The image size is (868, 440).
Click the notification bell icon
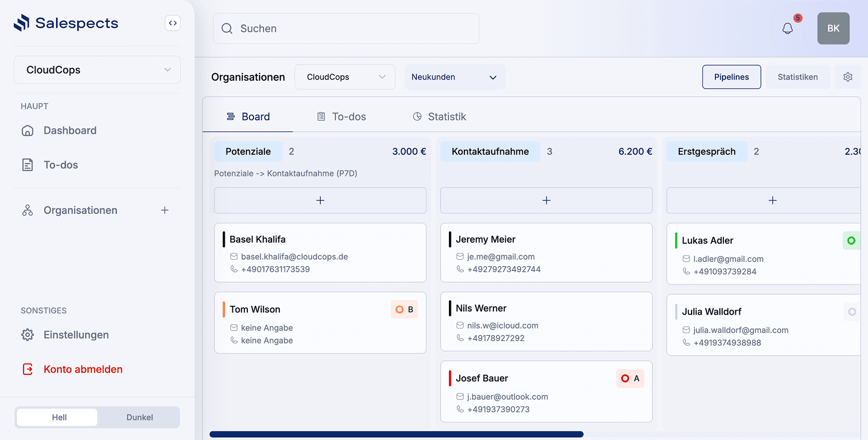click(x=787, y=28)
